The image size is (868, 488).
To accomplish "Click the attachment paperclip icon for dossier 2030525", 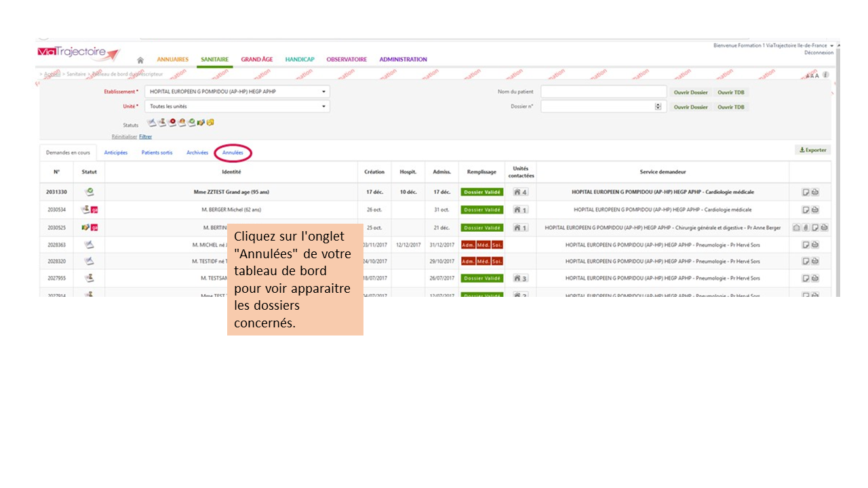I will (x=806, y=228).
